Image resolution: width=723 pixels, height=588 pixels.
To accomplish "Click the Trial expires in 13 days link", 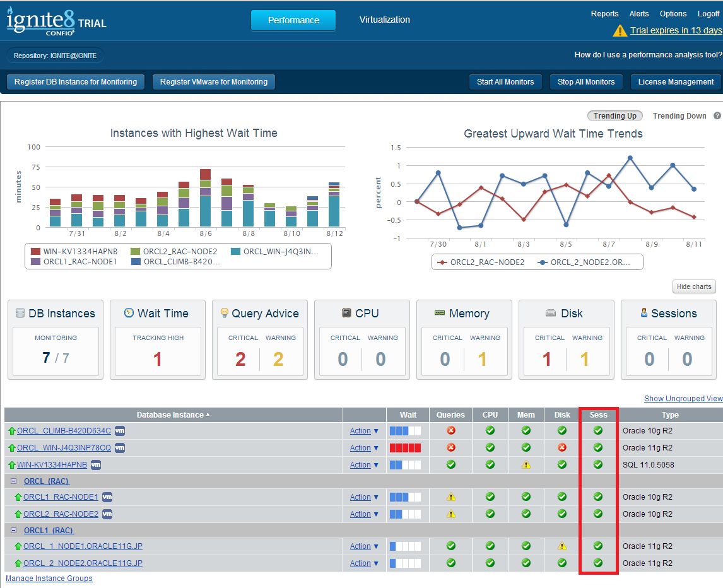I will 676,30.
